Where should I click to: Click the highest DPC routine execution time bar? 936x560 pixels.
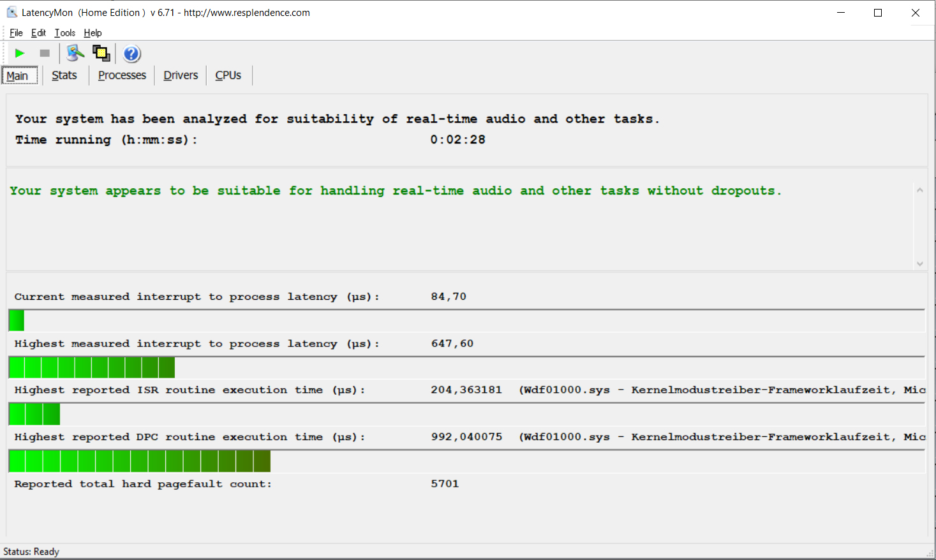[x=140, y=461]
